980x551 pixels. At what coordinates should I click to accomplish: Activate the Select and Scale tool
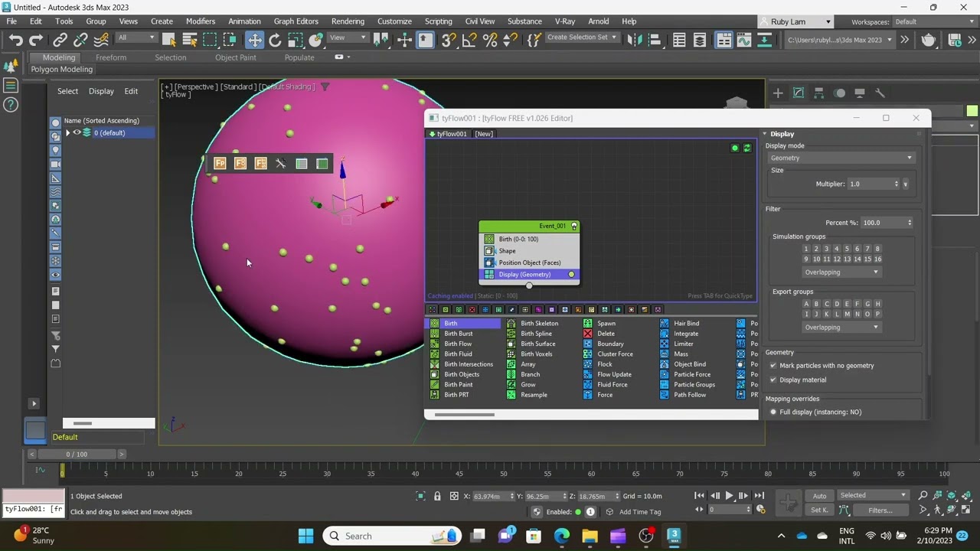pos(296,41)
